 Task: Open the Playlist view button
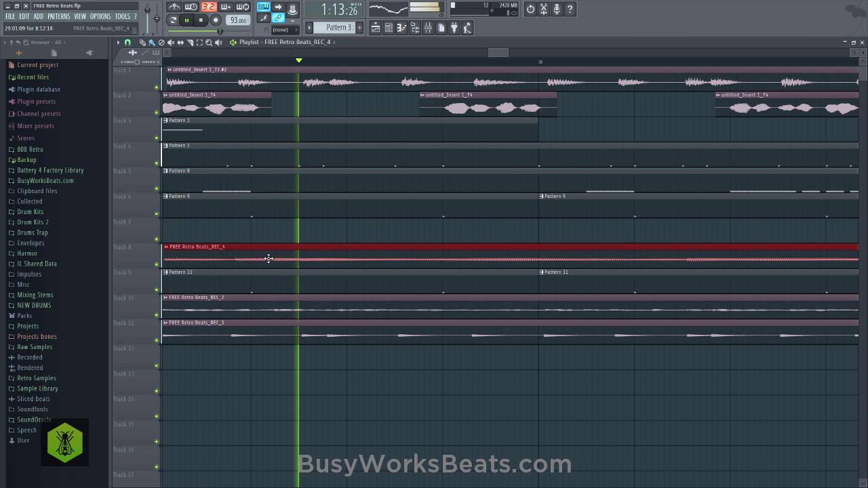coord(376,28)
